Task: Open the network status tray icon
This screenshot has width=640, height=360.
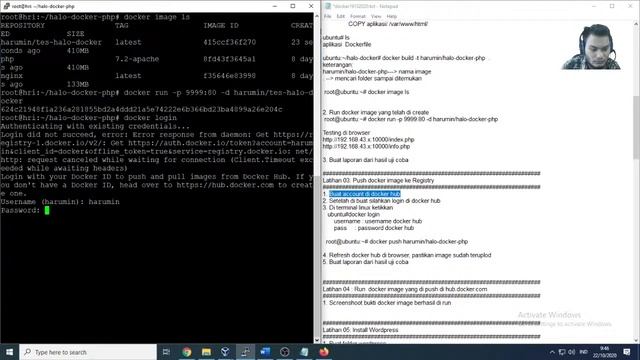Action: click(x=562, y=352)
